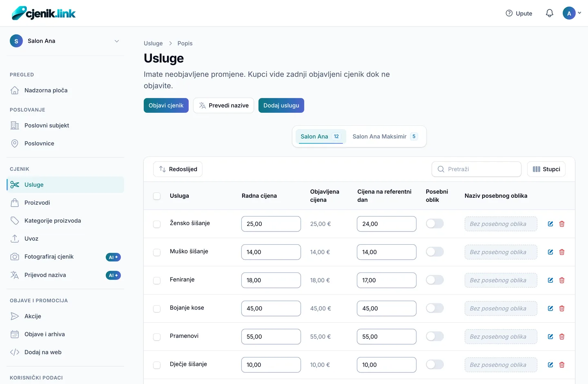Toggle Posebni oblik for Bojanje kose
588x384 pixels.
click(435, 308)
